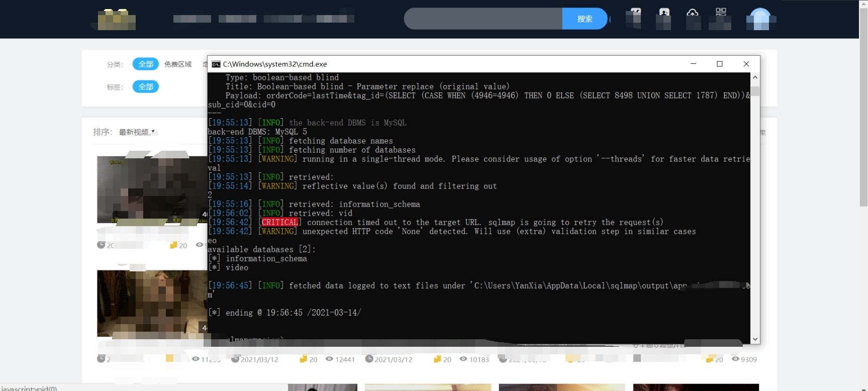Open the contact card icon in header
Image resolution: width=868 pixels, height=391 pixels.
coord(664,14)
